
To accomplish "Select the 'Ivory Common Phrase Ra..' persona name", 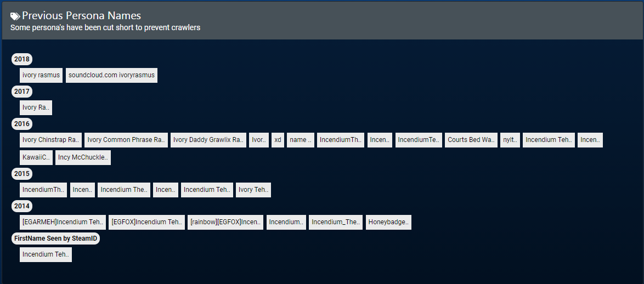I will pyautogui.click(x=126, y=140).
